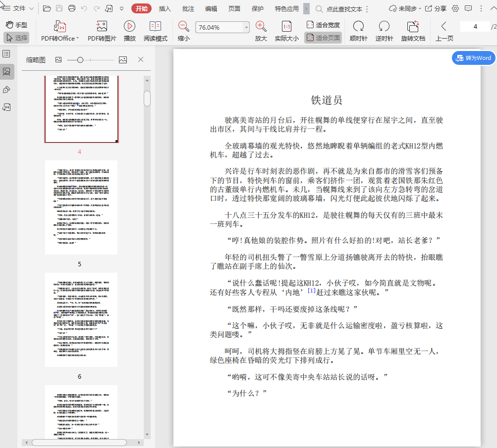Screen dimensions: 497x448
Task: Open the outline/bookmark sidebar icon
Action: (6, 53)
